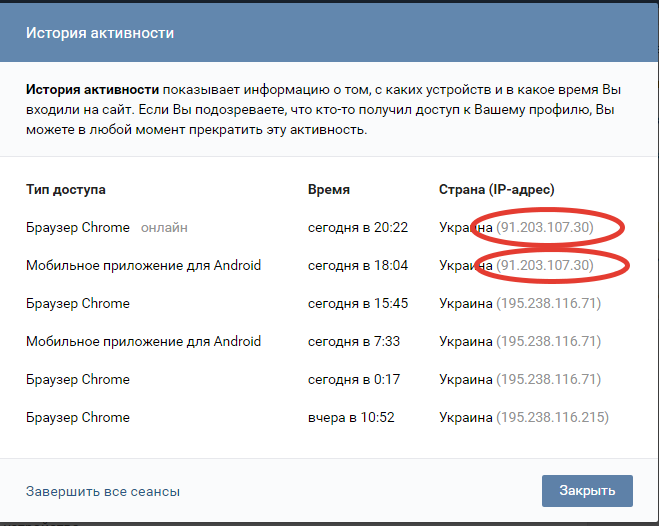This screenshot has width=659, height=526.
Task: Click the онлайн status label
Action: pyautogui.click(x=164, y=227)
